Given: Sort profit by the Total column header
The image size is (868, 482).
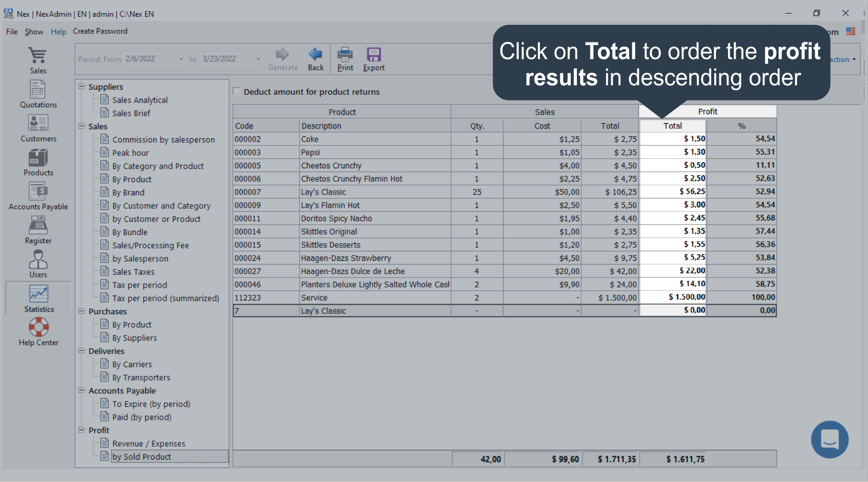Looking at the screenshot, I should tap(672, 125).
